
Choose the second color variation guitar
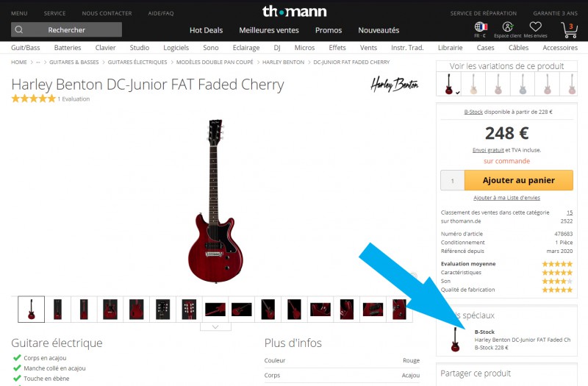tap(473, 84)
